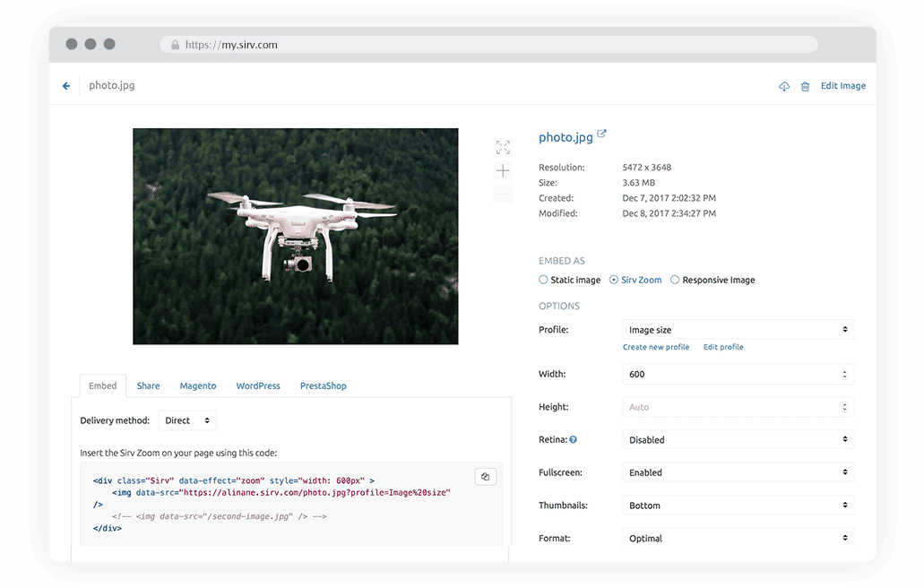The height and width of the screenshot is (588, 924).
Task: Show the Retina help tooltip icon
Action: [573, 440]
